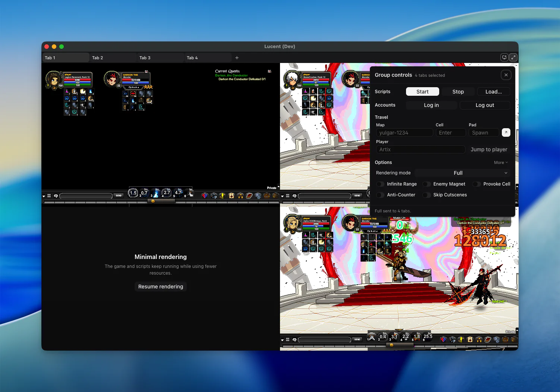560x392 pixels.
Task: Open the red book icon in top-left pane
Action: coord(249,196)
